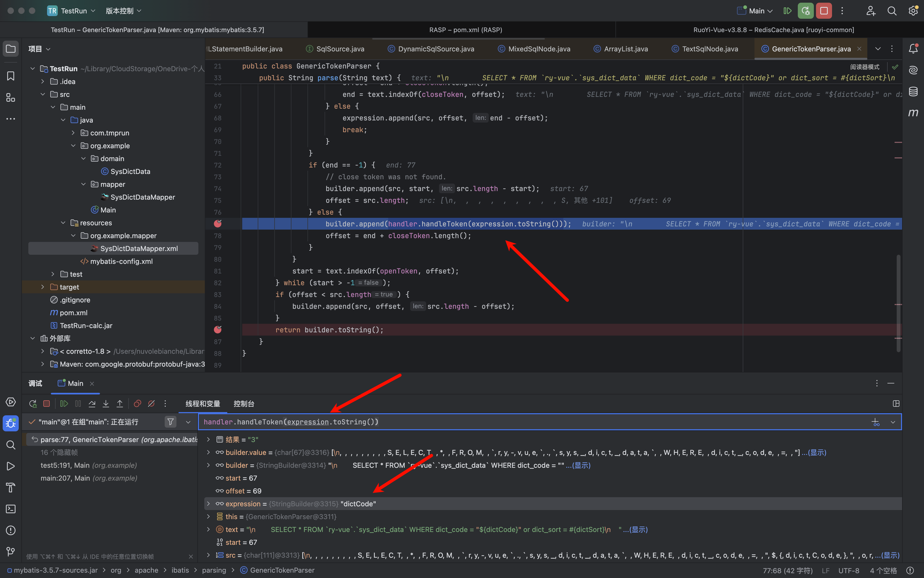
Task: Open the Terminal tool window
Action: pos(11,509)
